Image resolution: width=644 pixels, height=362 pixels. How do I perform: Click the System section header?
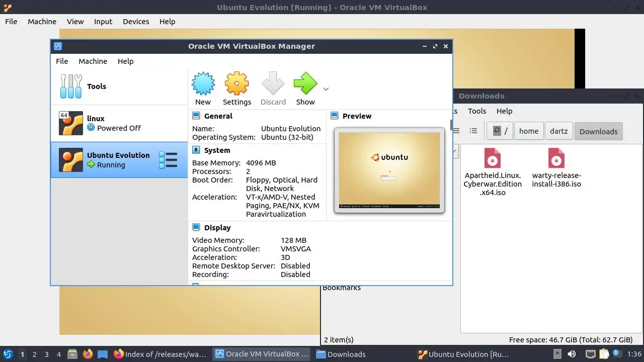[217, 150]
